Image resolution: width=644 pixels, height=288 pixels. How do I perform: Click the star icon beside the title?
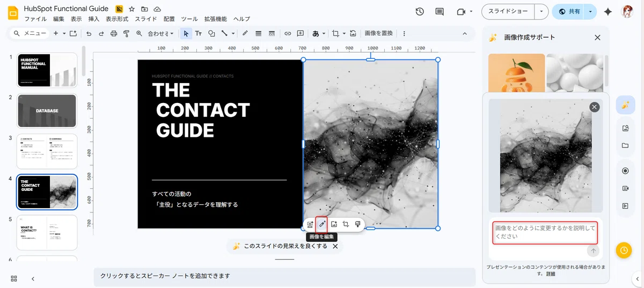point(131,9)
